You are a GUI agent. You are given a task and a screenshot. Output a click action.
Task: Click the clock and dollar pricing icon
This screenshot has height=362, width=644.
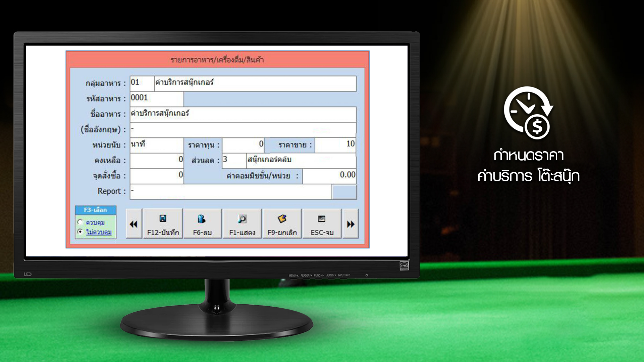tap(528, 113)
